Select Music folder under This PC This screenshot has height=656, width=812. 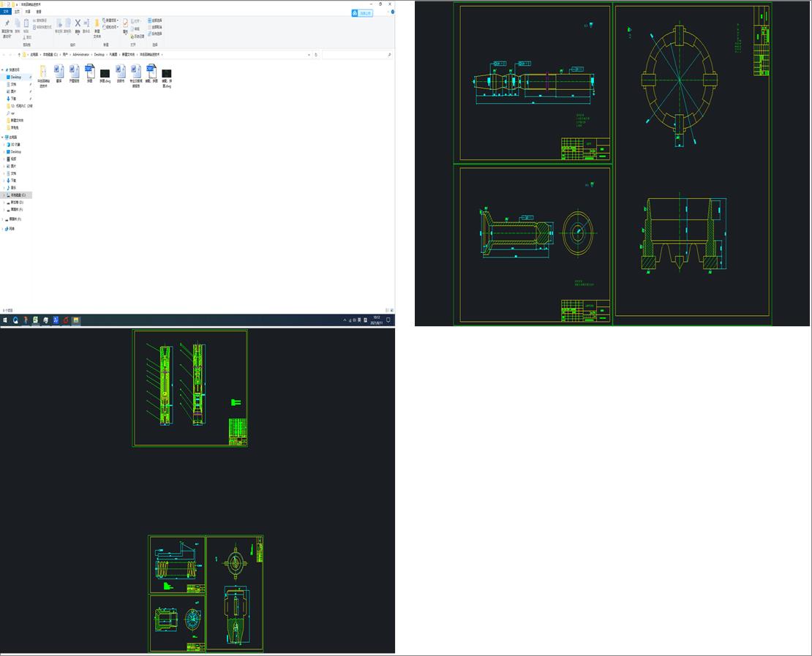pyautogui.click(x=13, y=188)
